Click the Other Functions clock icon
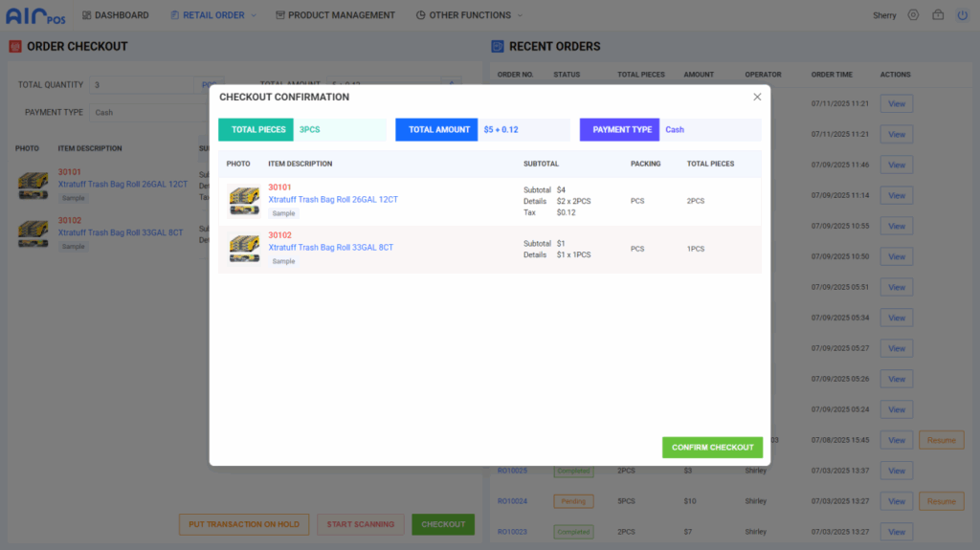 point(421,15)
